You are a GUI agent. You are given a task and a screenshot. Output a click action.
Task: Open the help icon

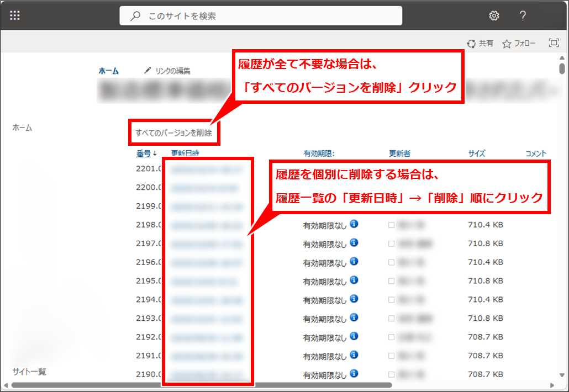522,16
